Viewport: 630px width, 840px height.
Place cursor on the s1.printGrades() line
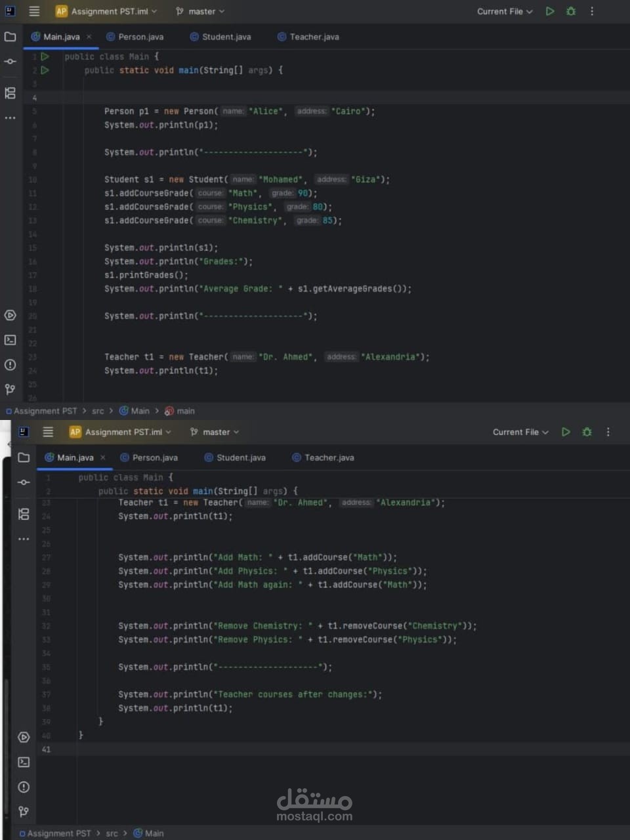click(146, 275)
